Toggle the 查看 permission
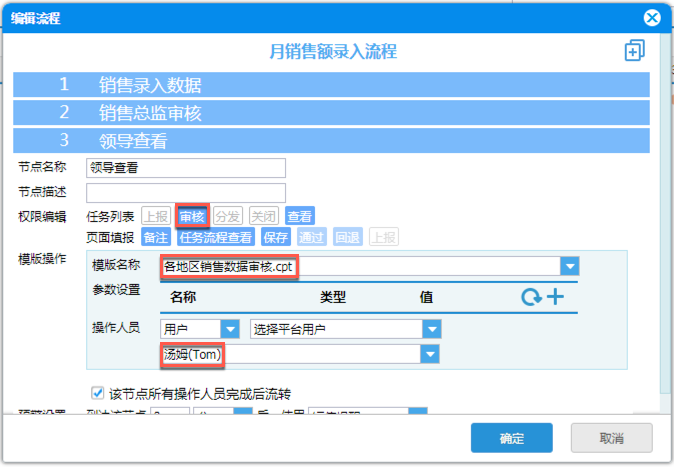The width and height of the screenshot is (674, 467). pyautogui.click(x=300, y=216)
